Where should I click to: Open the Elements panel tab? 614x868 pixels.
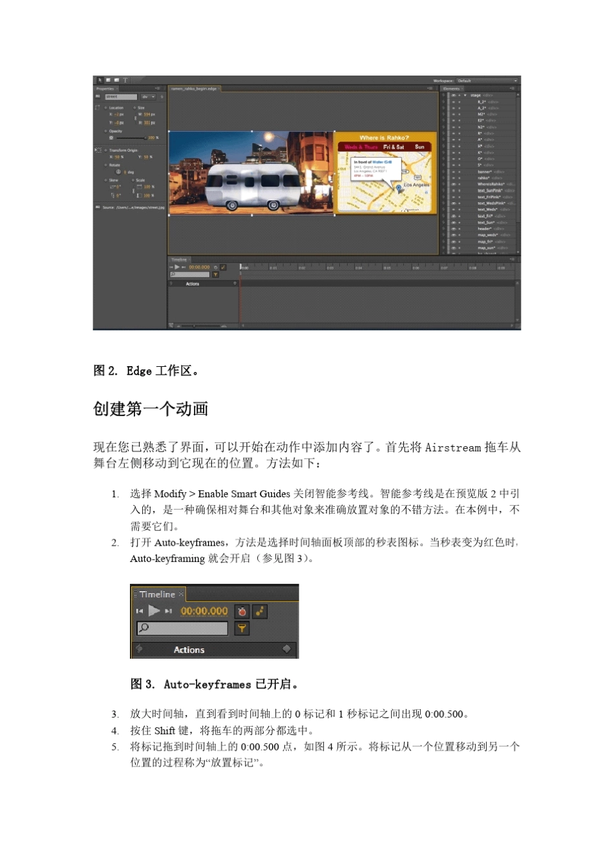452,88
